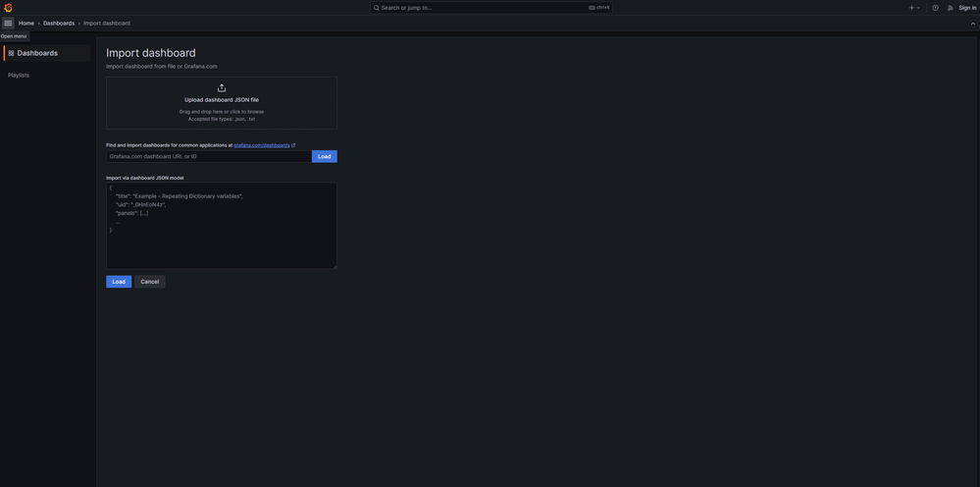The height and width of the screenshot is (487, 980).
Task: Click Import dashboard breadcrumb text
Action: point(107,24)
